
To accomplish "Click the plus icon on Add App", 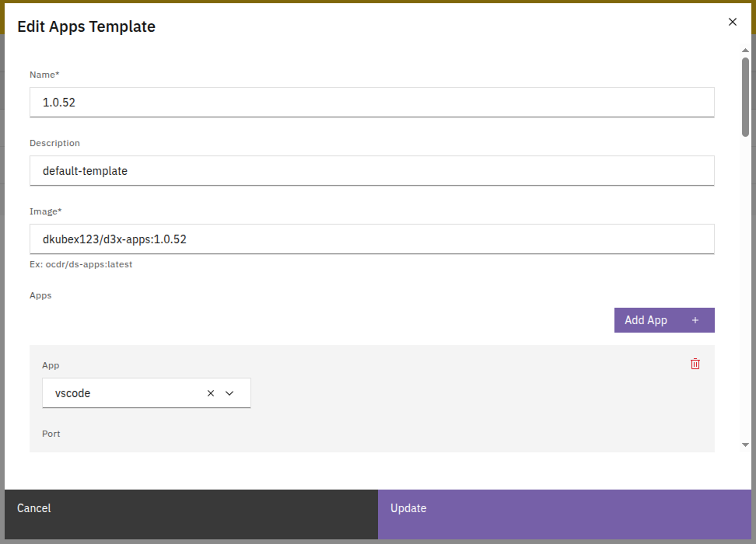I will (x=695, y=320).
